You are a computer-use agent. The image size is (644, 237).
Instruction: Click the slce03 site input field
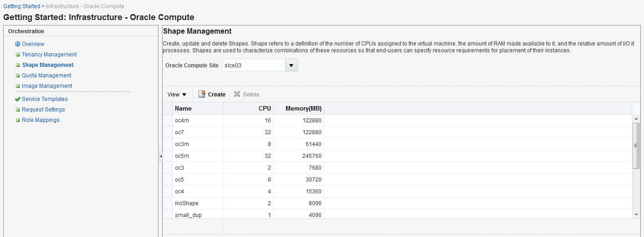tap(253, 66)
